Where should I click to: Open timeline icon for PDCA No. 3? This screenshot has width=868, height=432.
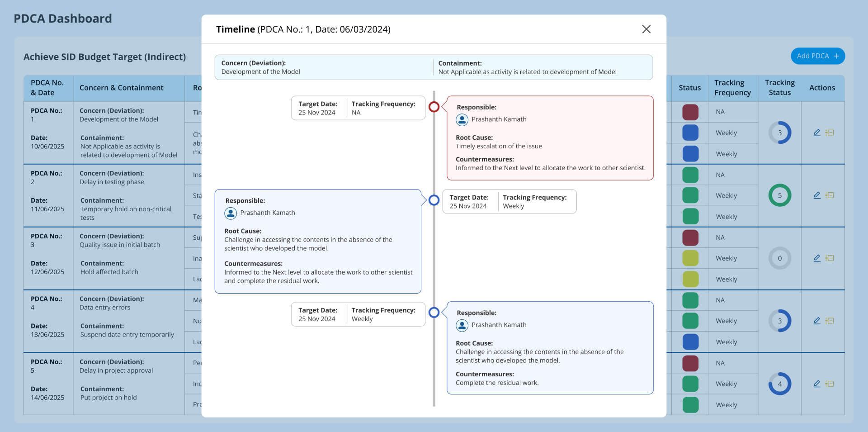click(x=830, y=258)
